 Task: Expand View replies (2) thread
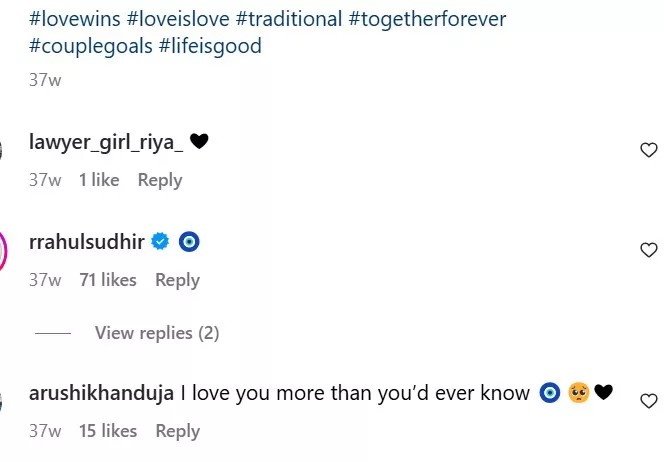click(156, 333)
